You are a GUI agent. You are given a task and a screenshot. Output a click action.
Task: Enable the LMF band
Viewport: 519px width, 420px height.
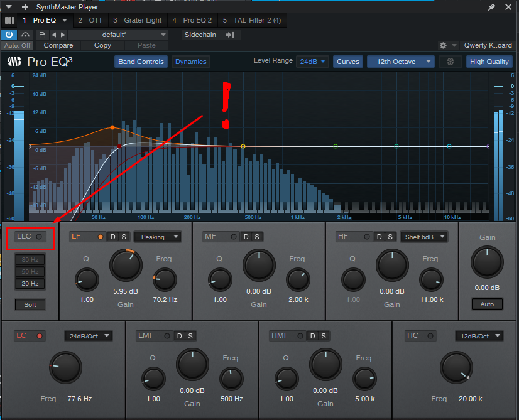pos(167,336)
